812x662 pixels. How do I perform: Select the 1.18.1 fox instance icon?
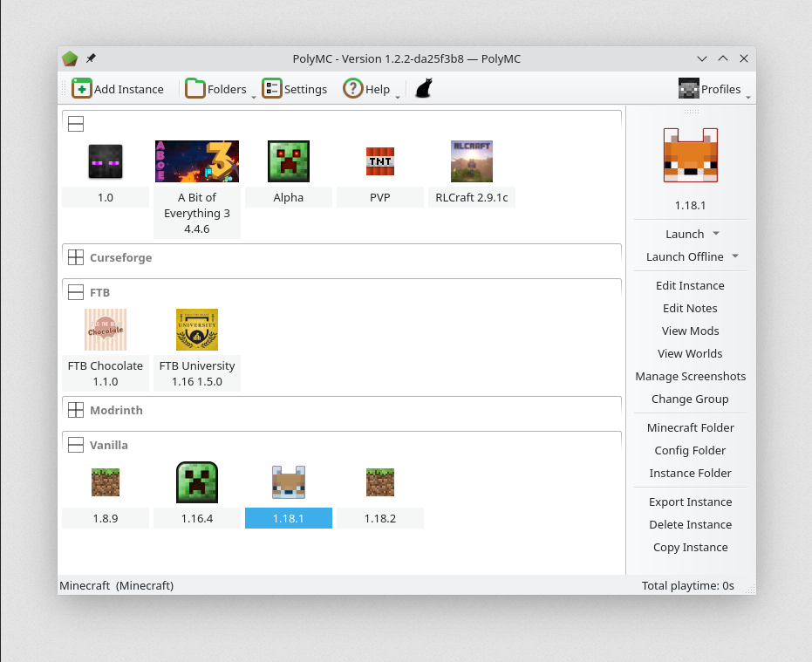(289, 482)
